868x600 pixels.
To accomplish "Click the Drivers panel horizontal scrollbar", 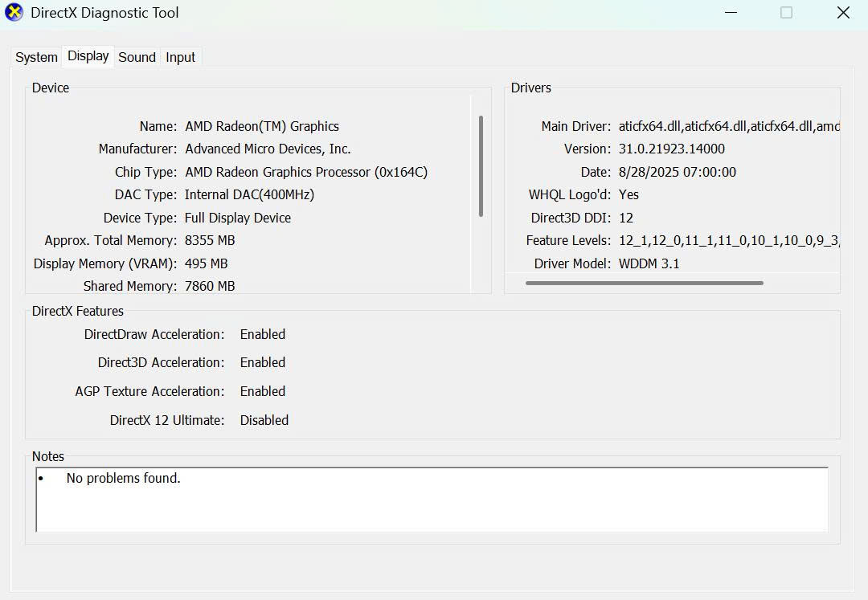I will coord(645,283).
